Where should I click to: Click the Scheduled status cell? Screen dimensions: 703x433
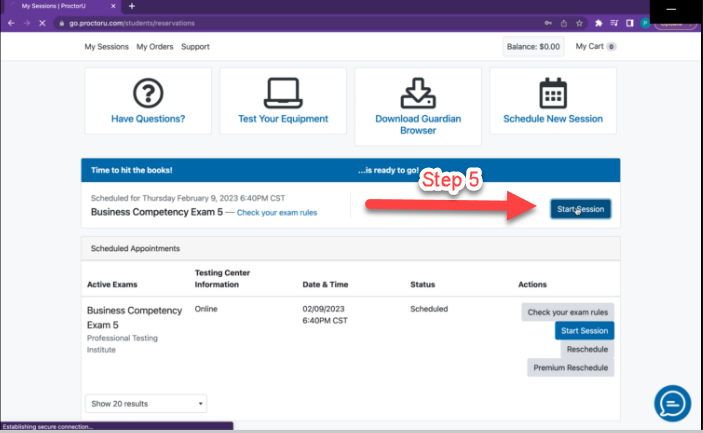[429, 309]
